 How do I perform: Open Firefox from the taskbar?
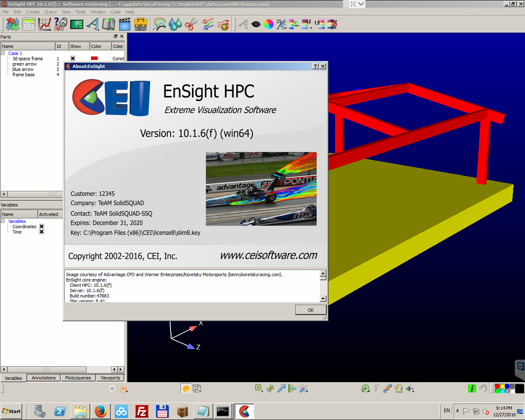(x=100, y=411)
